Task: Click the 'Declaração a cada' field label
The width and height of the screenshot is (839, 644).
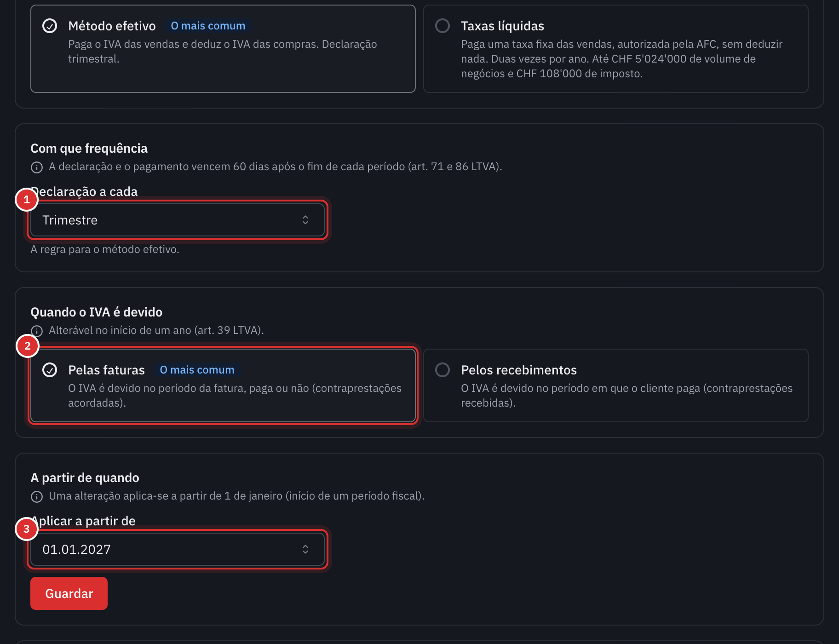Action: pyautogui.click(x=84, y=191)
